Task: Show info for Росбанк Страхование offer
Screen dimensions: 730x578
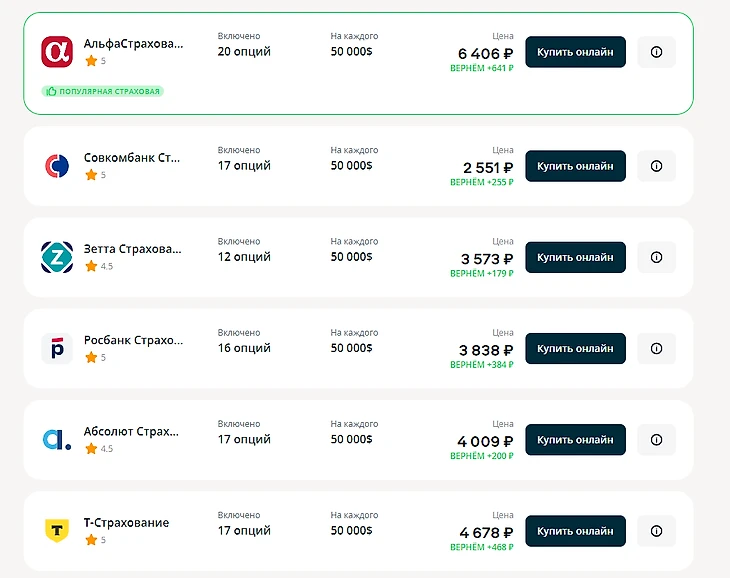Action: pyautogui.click(x=656, y=348)
